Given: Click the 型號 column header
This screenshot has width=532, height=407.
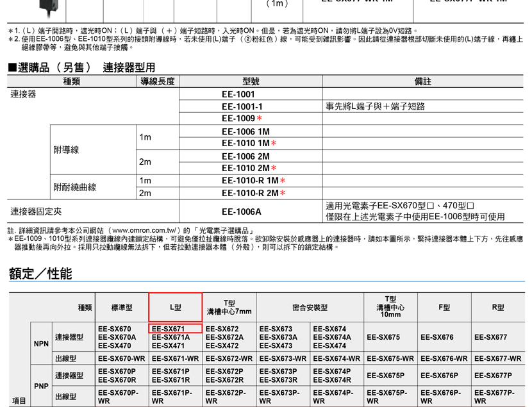Looking at the screenshot, I should [251, 81].
